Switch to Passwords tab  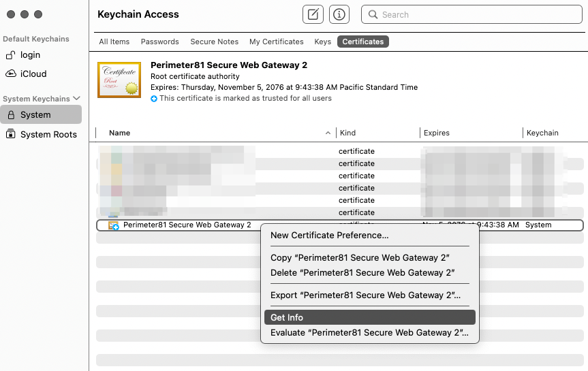point(159,42)
